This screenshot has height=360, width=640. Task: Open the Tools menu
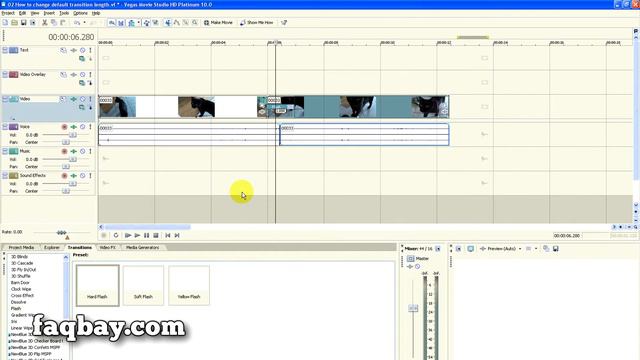[64, 13]
